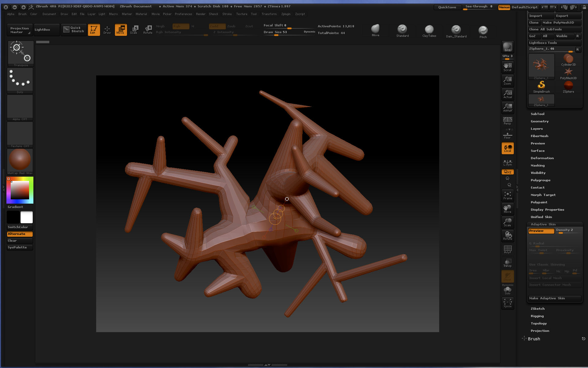The image size is (588, 368).
Task: Click the right-shelf Move view icon
Action: click(x=507, y=209)
